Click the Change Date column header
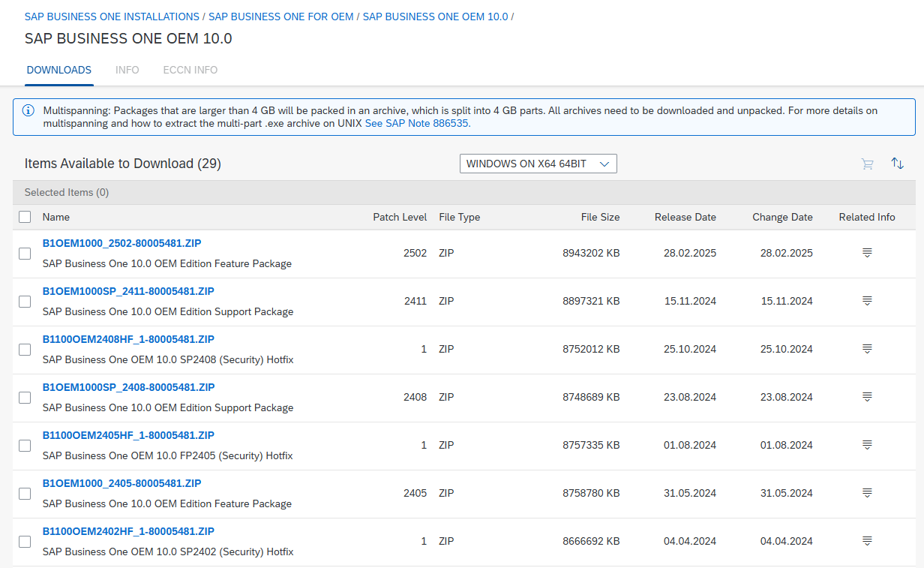 click(x=782, y=217)
